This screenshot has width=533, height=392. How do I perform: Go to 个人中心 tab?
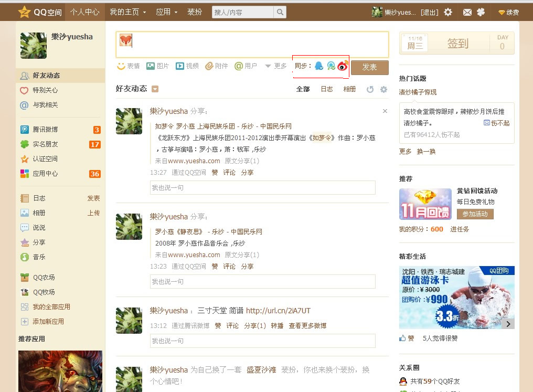point(85,12)
